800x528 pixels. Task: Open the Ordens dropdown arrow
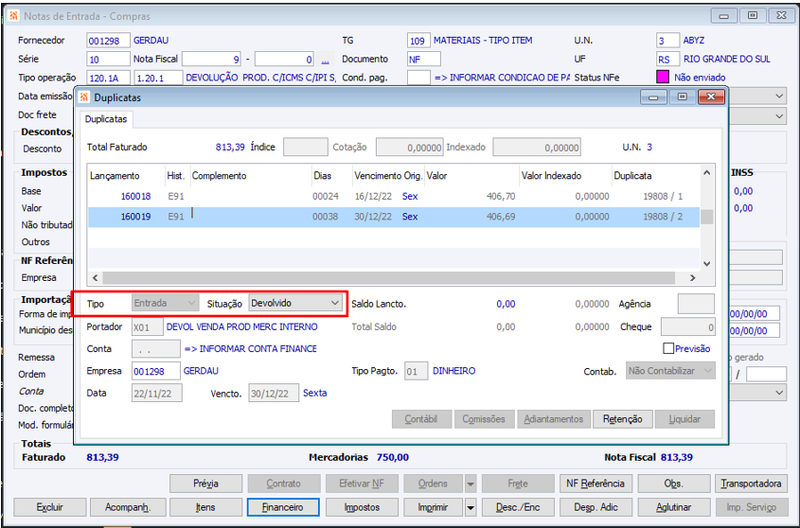[x=470, y=484]
